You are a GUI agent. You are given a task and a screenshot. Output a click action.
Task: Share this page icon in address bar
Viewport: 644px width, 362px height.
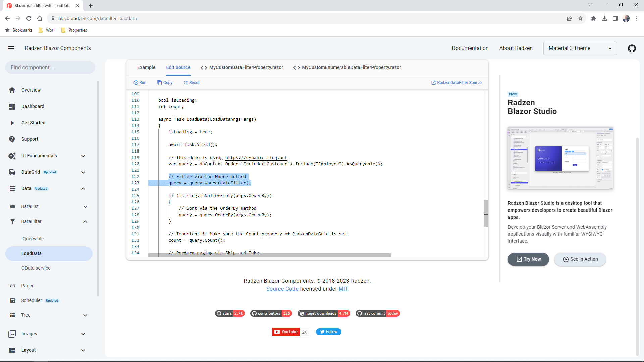point(570,18)
